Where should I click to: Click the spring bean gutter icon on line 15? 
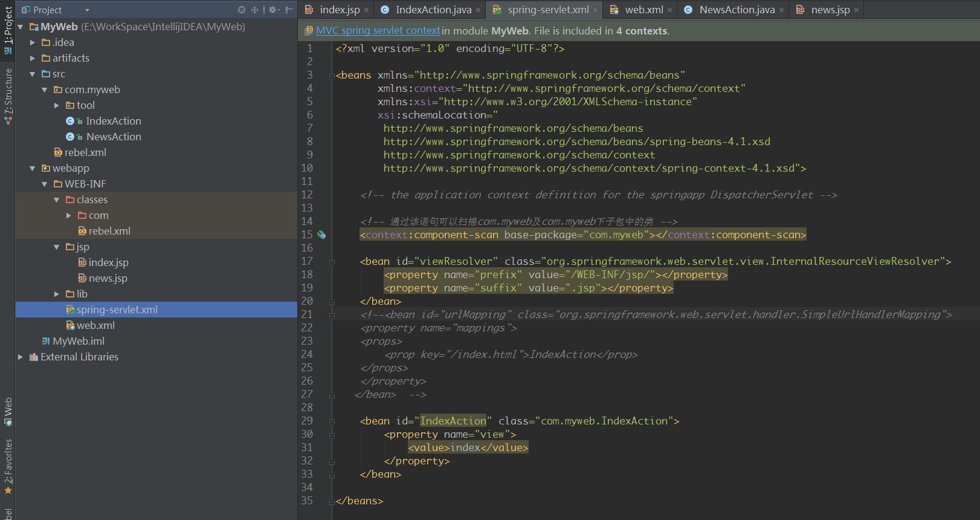tap(321, 235)
